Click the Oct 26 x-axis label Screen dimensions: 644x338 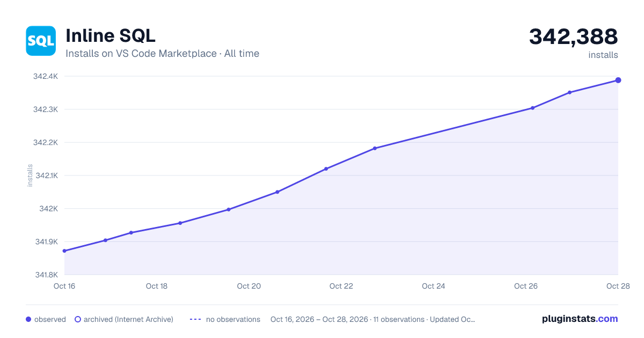pyautogui.click(x=526, y=286)
